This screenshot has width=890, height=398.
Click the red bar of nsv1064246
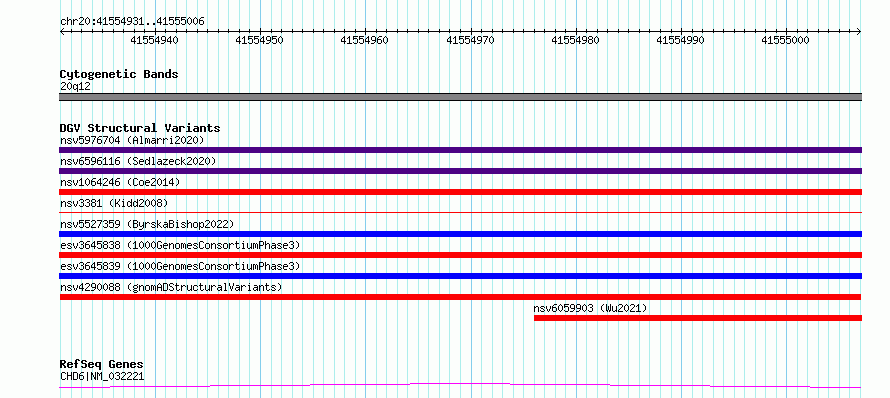[x=460, y=192]
